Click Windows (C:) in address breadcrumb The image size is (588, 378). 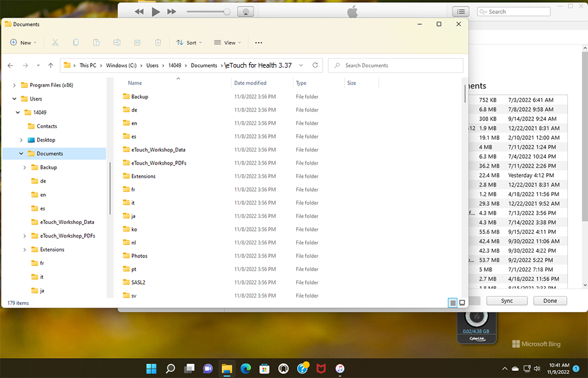[x=121, y=65]
